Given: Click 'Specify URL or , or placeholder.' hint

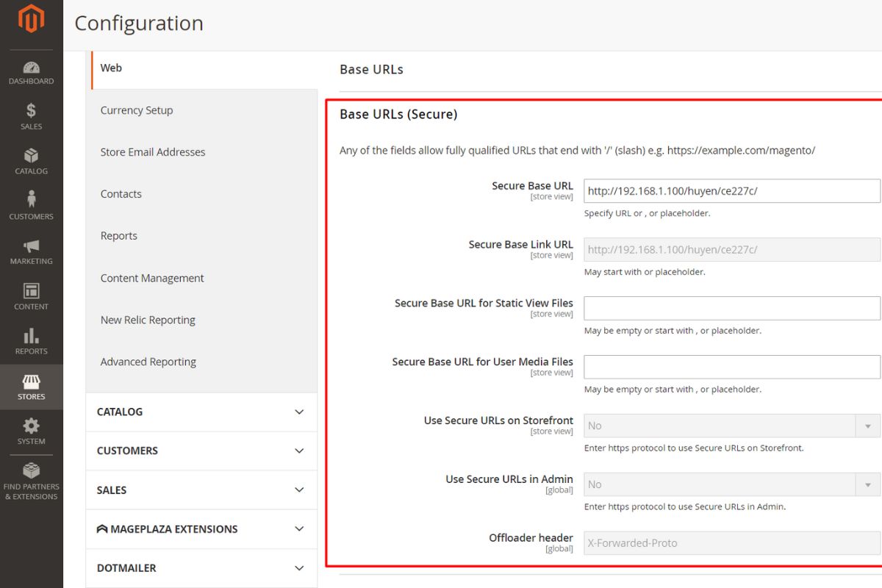Looking at the screenshot, I should click(647, 213).
